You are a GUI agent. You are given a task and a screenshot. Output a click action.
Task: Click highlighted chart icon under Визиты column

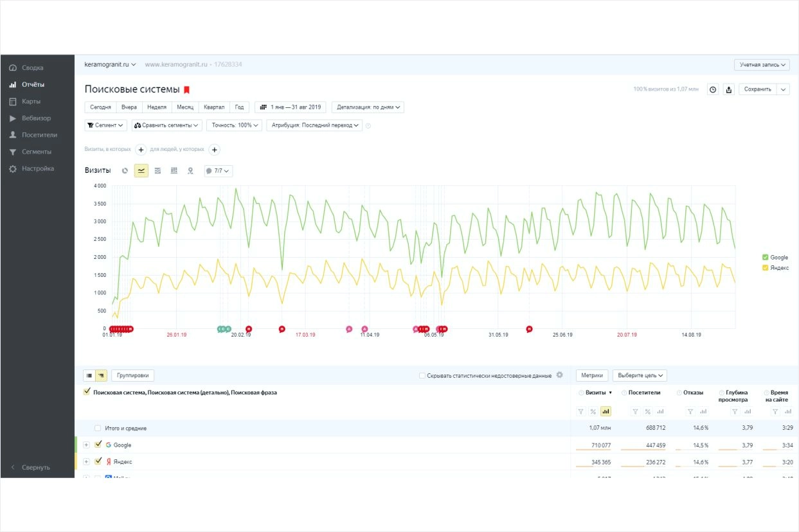point(606,411)
